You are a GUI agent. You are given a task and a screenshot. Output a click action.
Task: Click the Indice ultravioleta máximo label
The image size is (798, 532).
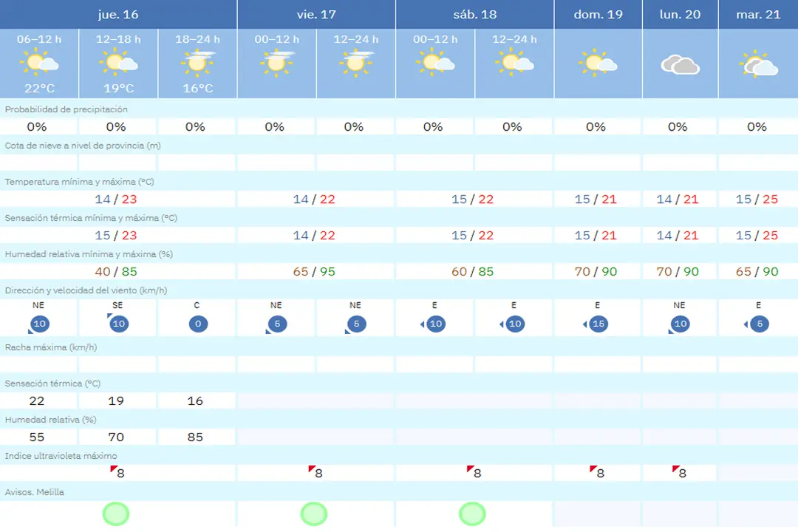[61, 456]
